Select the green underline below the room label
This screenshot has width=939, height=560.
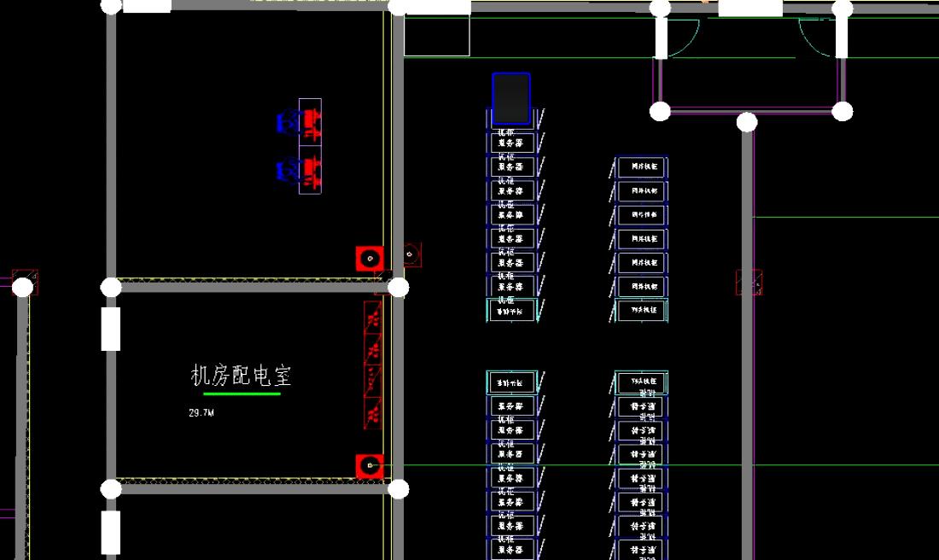[x=242, y=394]
